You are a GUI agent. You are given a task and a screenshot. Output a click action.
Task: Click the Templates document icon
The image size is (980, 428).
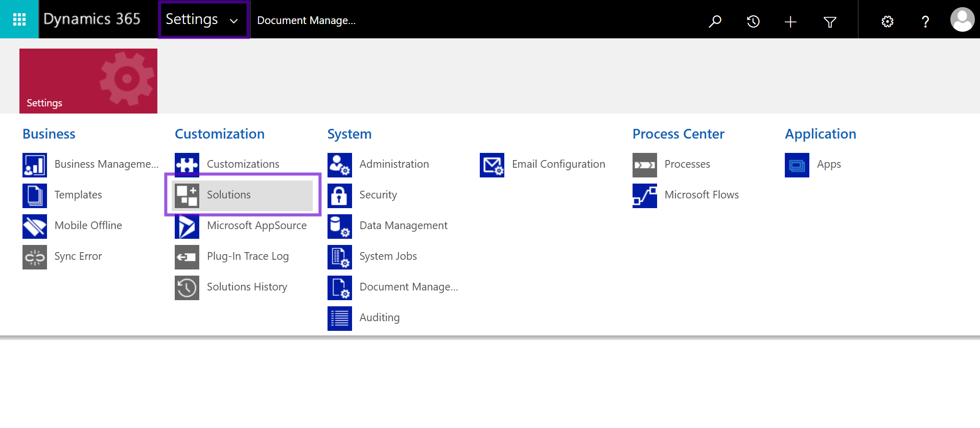tap(35, 195)
